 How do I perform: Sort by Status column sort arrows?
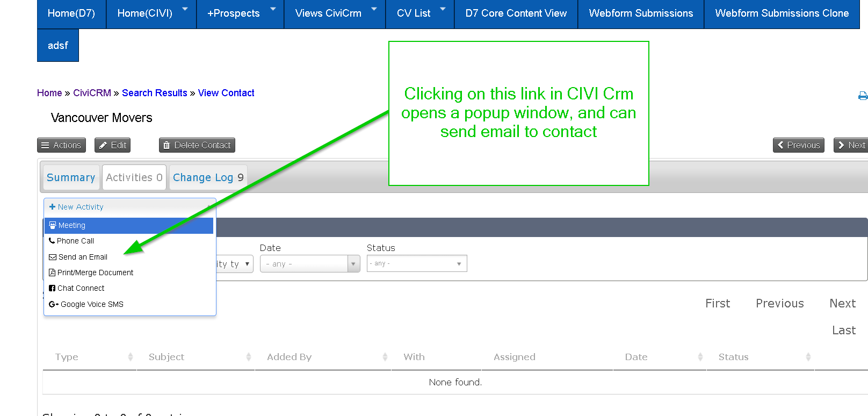pyautogui.click(x=808, y=357)
